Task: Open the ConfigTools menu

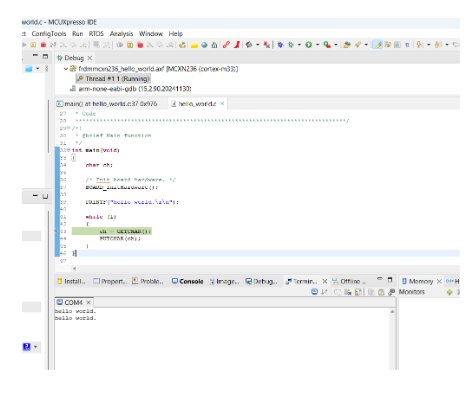Action: pos(49,34)
